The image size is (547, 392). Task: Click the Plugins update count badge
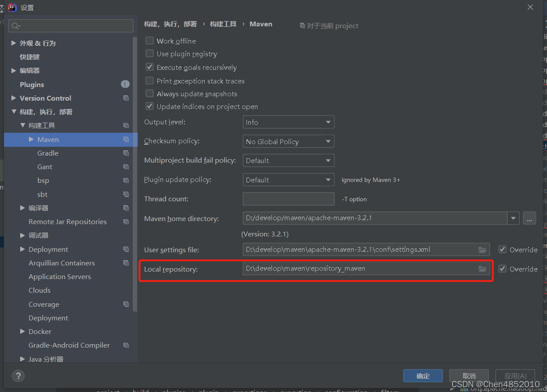[x=125, y=84]
